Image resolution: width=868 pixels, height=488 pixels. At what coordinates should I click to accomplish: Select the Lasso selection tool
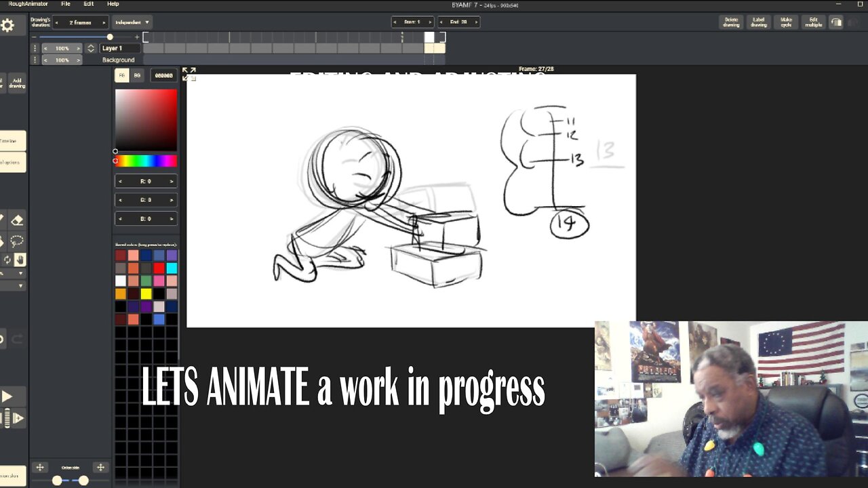(x=17, y=241)
